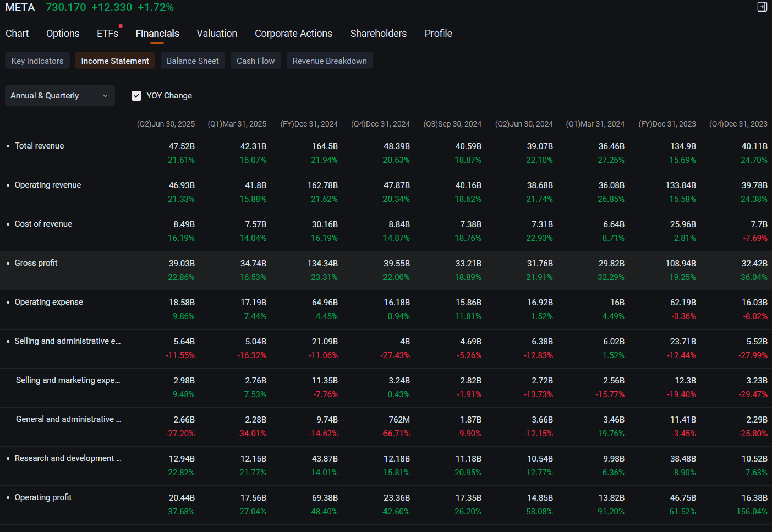Image resolution: width=772 pixels, height=532 pixels.
Task: Select the Financials tab
Action: click(157, 34)
